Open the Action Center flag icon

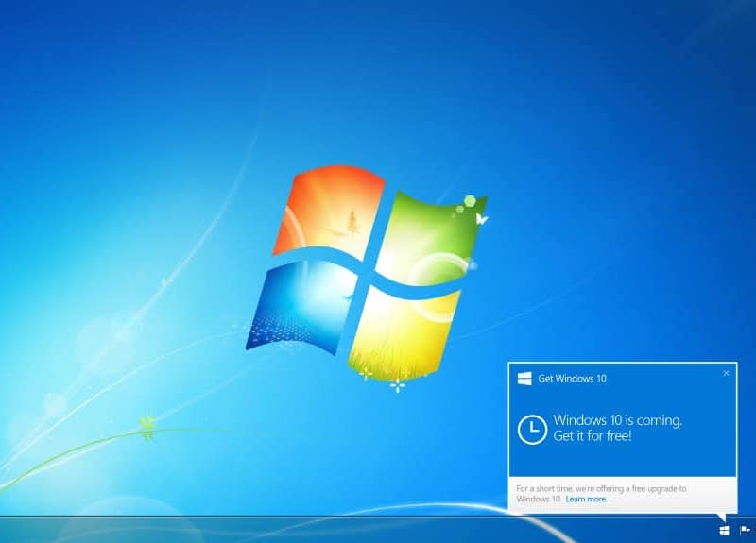tap(745, 531)
